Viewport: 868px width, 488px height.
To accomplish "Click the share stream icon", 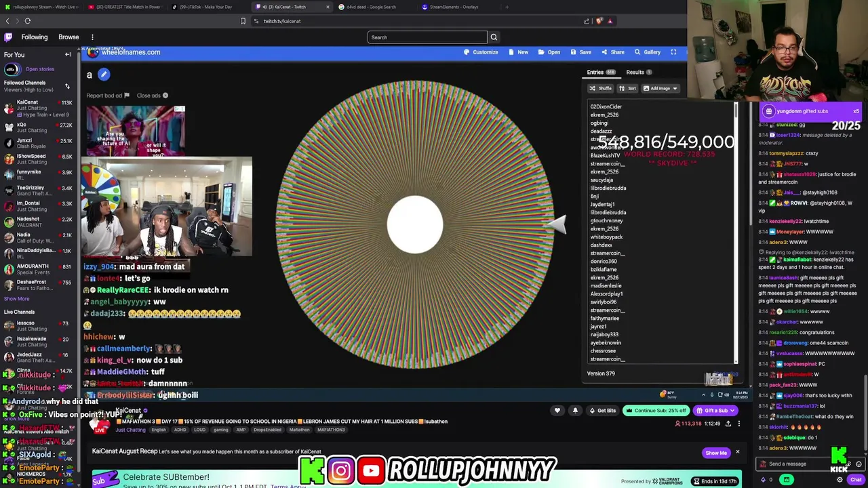I will (728, 424).
